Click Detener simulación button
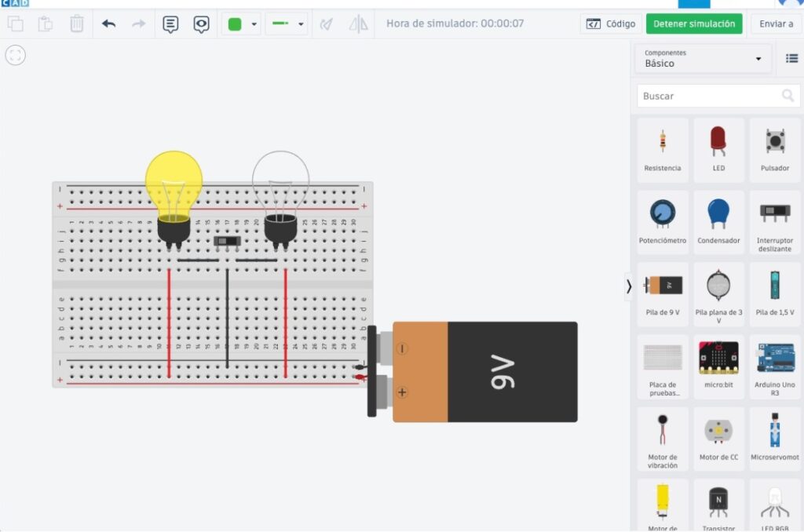Viewport: 804px width, 532px height. (694, 24)
